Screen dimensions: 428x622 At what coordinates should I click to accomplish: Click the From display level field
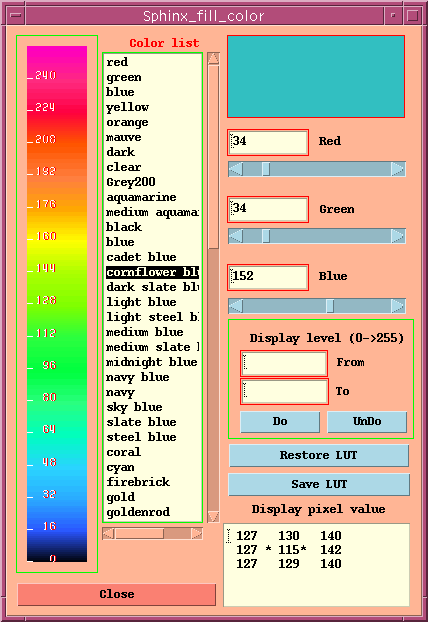point(284,363)
